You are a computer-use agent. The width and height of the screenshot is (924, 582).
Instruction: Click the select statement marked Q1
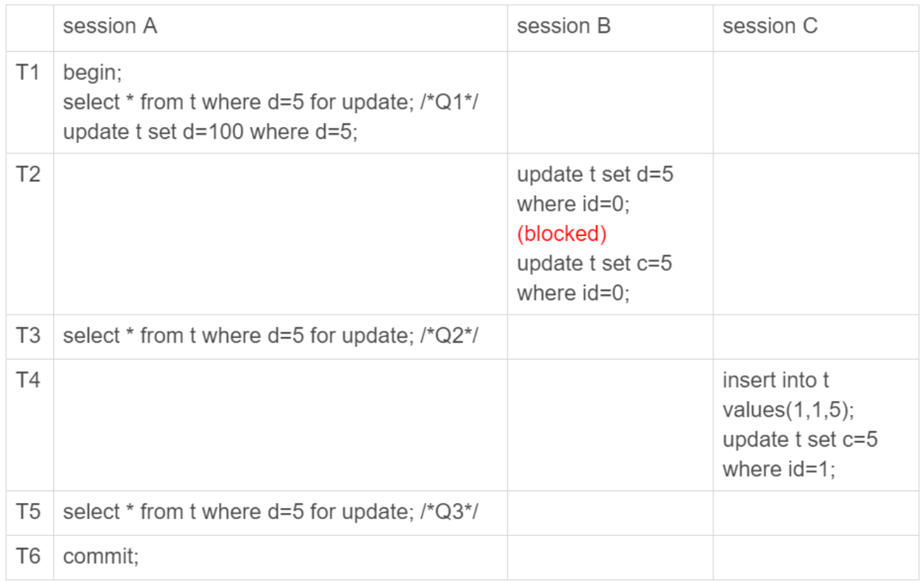click(x=271, y=102)
